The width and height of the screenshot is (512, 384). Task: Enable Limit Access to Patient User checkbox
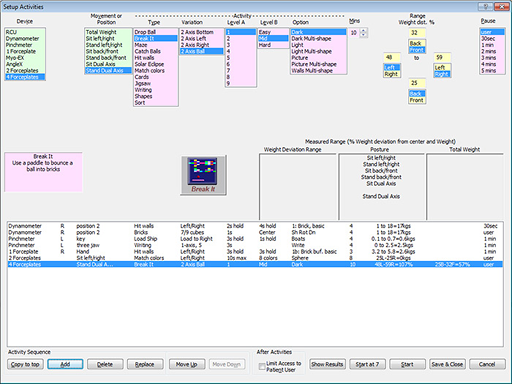click(x=262, y=367)
